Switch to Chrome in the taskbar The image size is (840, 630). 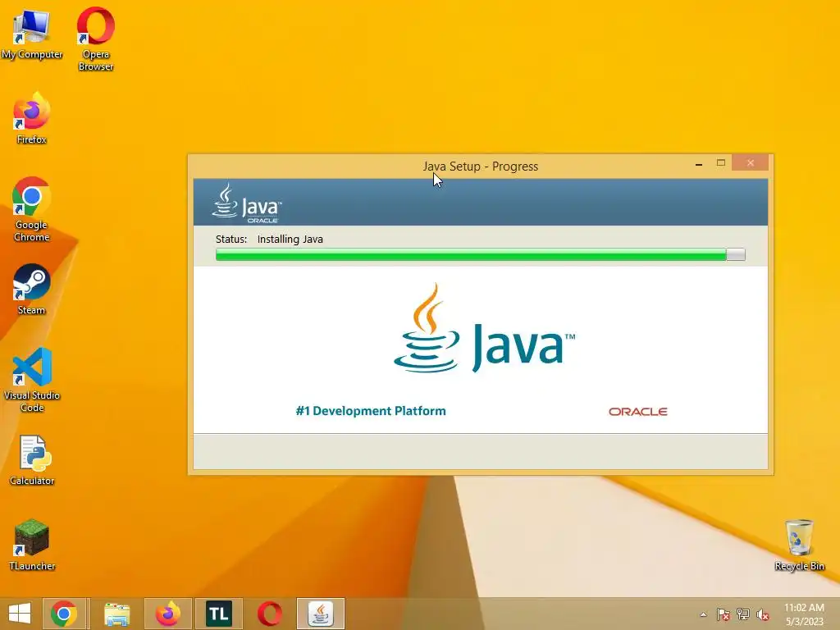pyautogui.click(x=64, y=614)
